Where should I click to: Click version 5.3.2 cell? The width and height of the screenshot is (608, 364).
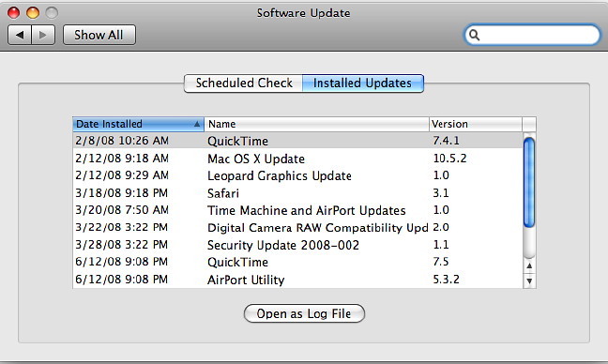[x=446, y=280]
